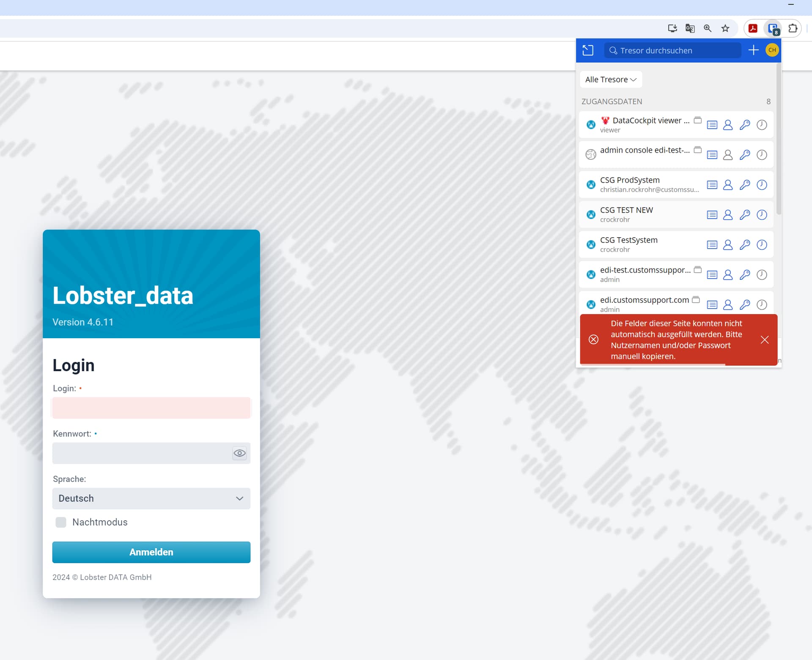View the admin console edi-test entry
Screen dimensions: 812x660
712,155
